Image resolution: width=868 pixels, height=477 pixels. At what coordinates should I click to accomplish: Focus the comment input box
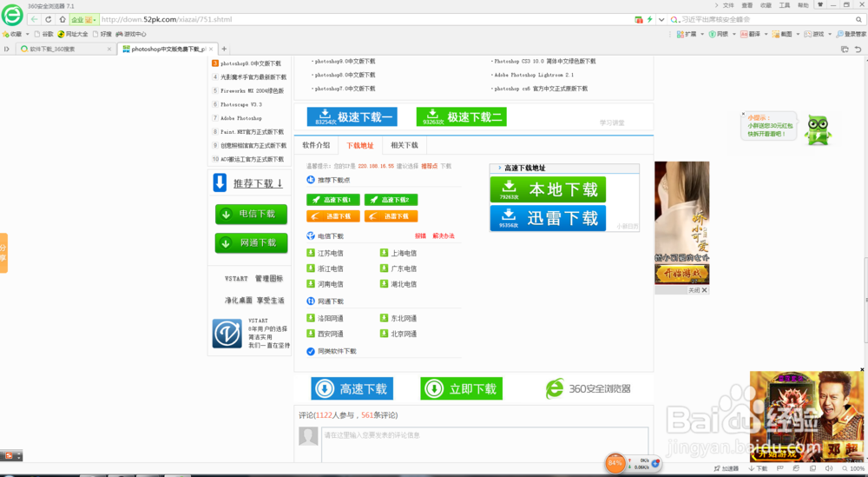[x=485, y=445]
